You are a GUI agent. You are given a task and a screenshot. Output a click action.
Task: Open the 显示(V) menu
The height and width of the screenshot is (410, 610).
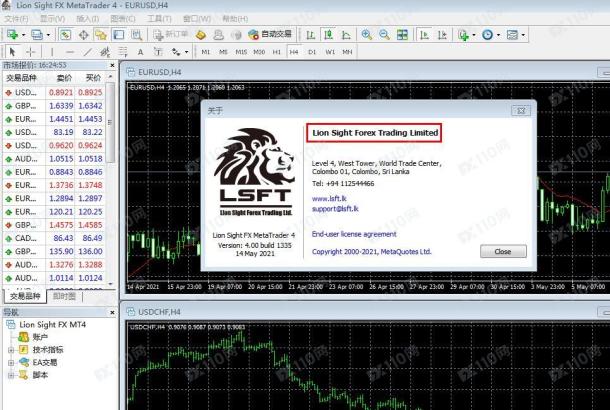click(x=53, y=19)
